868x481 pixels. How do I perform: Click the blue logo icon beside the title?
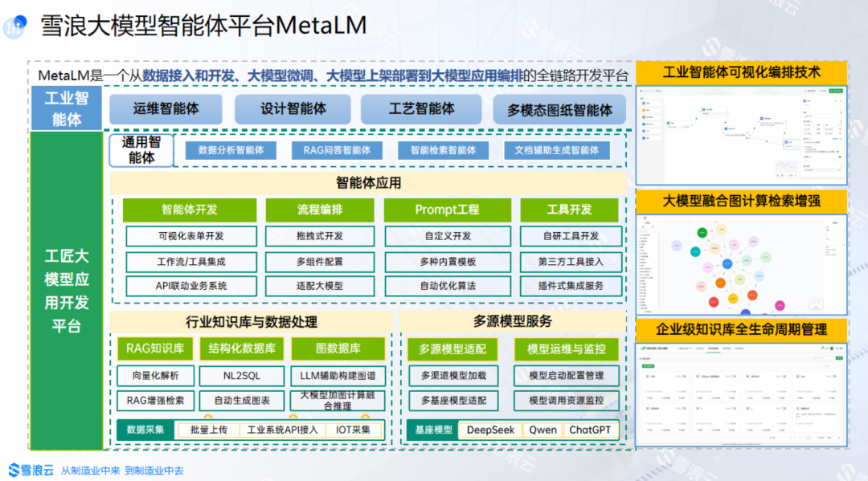15,26
